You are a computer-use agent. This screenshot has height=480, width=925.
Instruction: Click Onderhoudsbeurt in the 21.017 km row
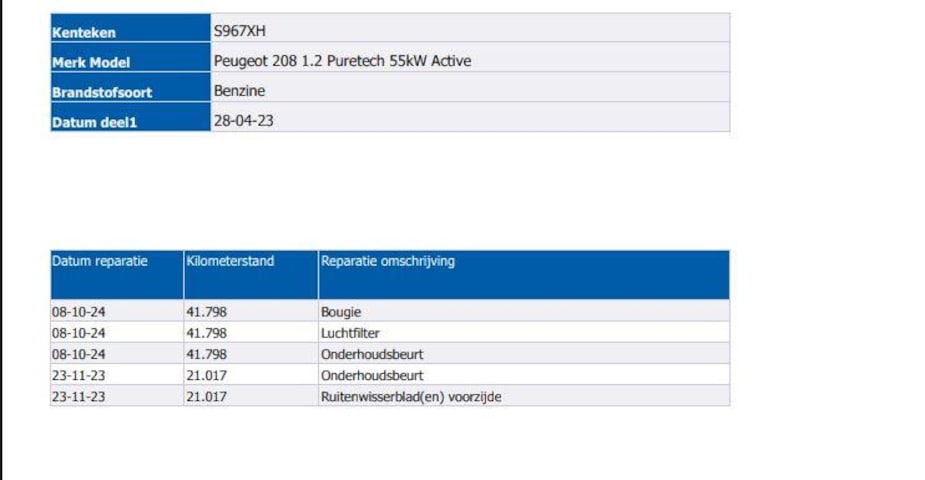click(372, 376)
